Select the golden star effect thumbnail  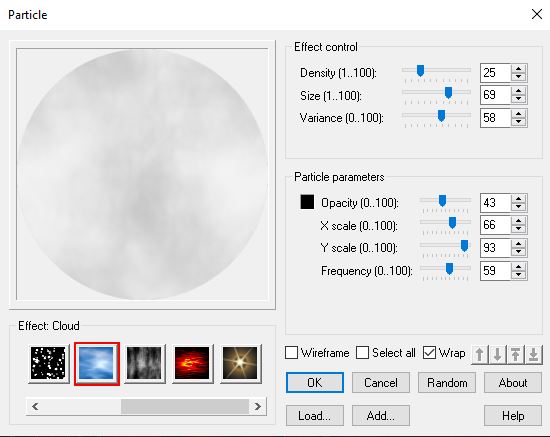click(240, 363)
